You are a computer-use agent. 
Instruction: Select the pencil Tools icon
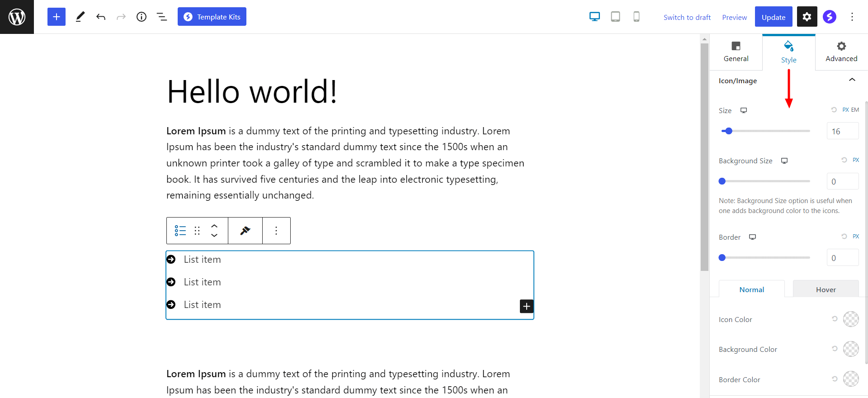point(80,17)
